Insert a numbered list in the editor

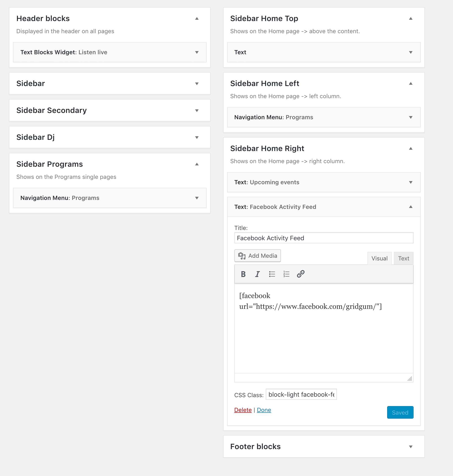[x=286, y=274]
